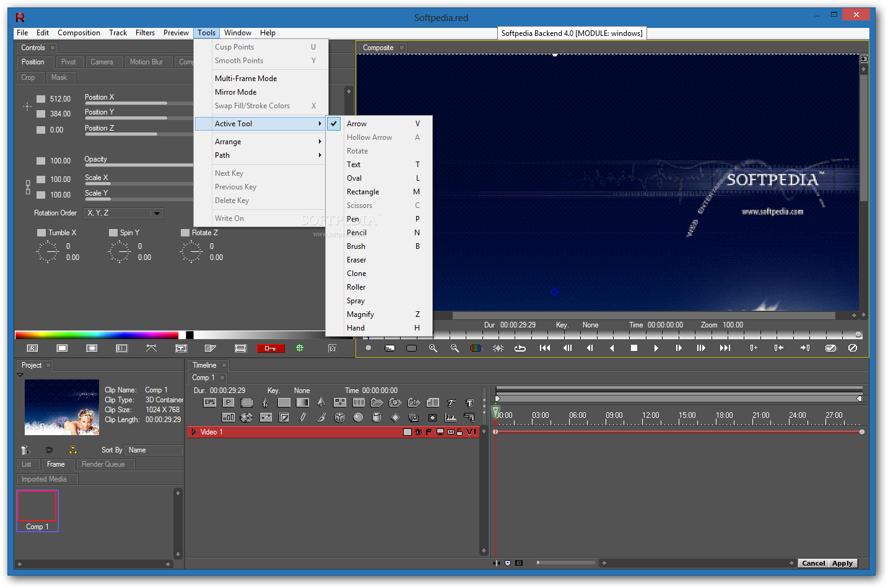
Task: Open the Path submenu
Action: pyautogui.click(x=261, y=155)
